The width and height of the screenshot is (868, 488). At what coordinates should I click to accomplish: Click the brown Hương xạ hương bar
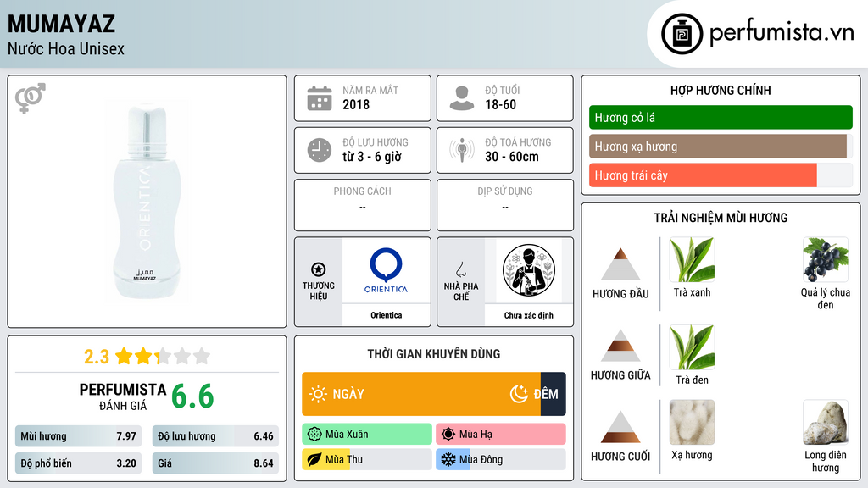pos(718,147)
